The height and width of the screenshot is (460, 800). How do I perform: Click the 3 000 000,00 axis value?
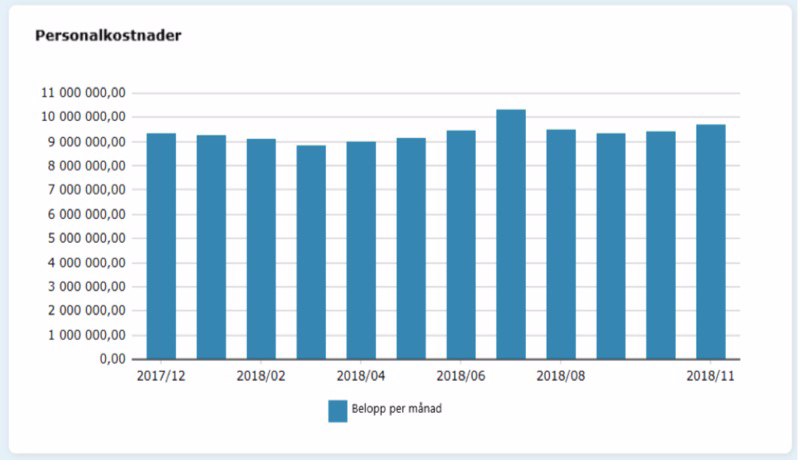87,287
